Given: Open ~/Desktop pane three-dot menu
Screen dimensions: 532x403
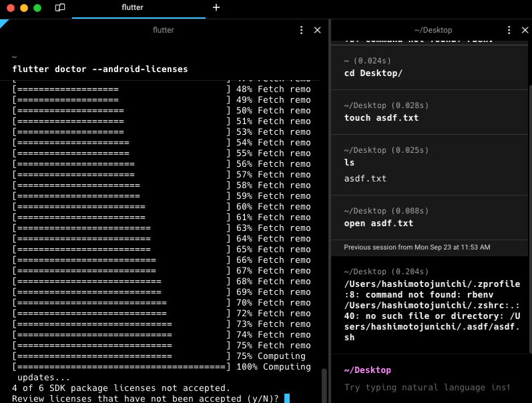Looking at the screenshot, I should point(509,30).
